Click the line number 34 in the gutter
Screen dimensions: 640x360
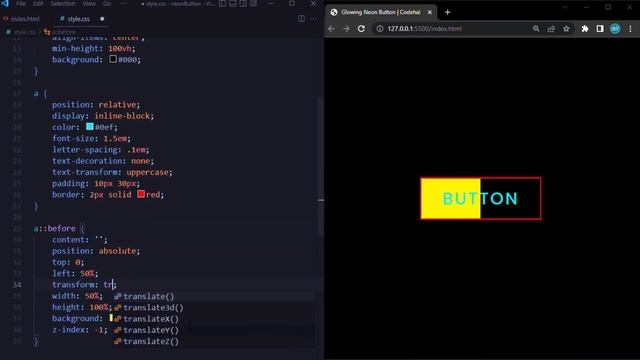coord(17,284)
